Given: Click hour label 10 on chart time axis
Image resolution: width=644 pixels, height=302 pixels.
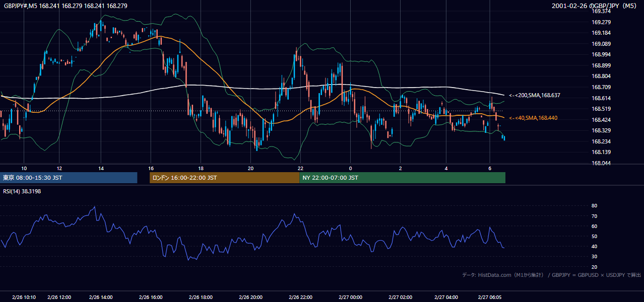Looking at the screenshot, I should tap(24, 168).
